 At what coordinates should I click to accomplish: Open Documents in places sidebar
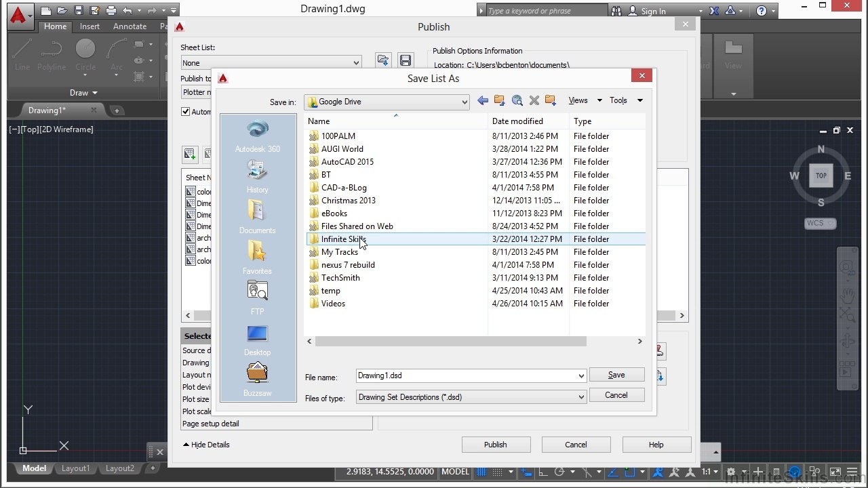tap(258, 217)
